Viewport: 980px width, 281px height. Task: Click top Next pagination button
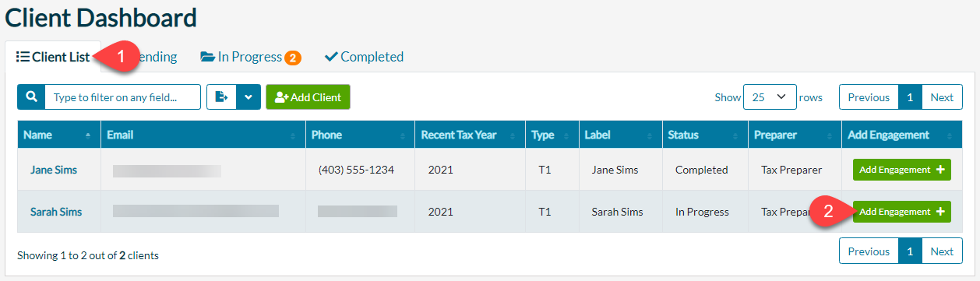942,97
